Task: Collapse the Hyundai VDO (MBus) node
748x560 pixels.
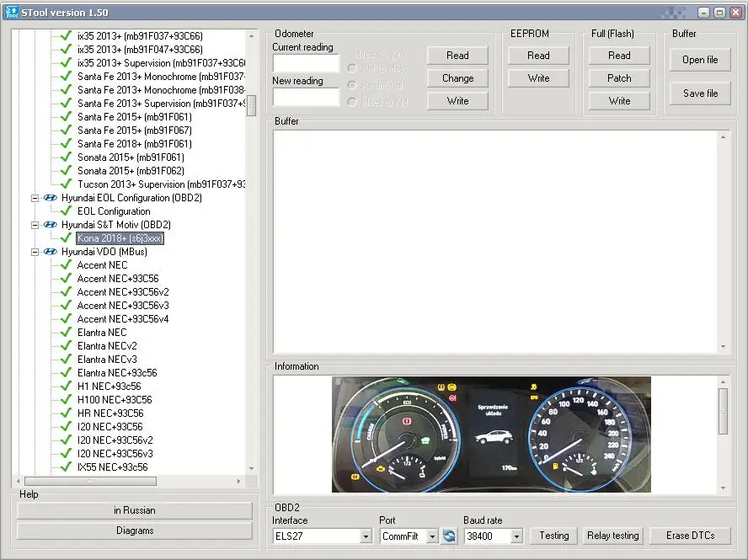Action: pyautogui.click(x=35, y=252)
